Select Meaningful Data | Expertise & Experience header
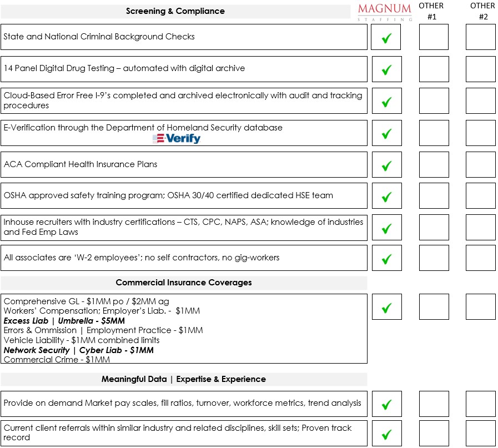Screen dimensions: 498x448 (184, 379)
